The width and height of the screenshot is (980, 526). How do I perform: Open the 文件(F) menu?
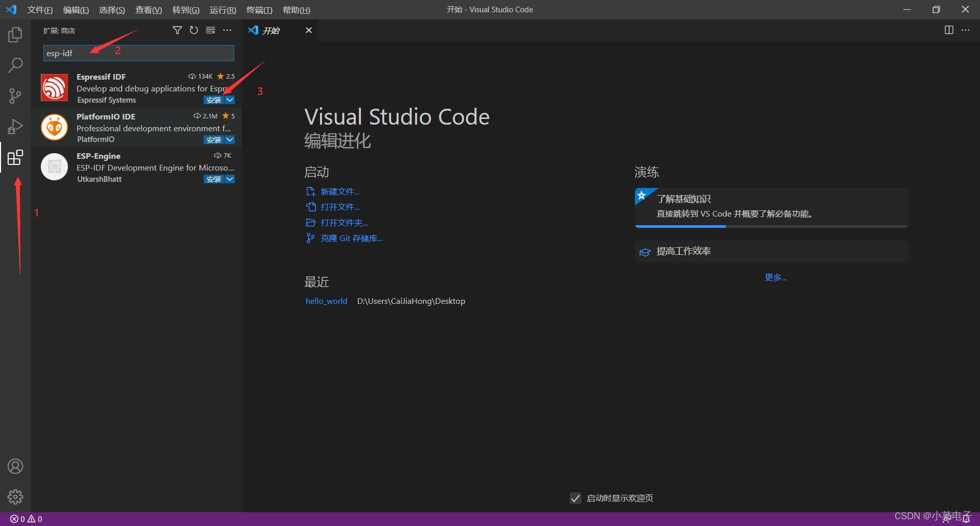[x=40, y=10]
